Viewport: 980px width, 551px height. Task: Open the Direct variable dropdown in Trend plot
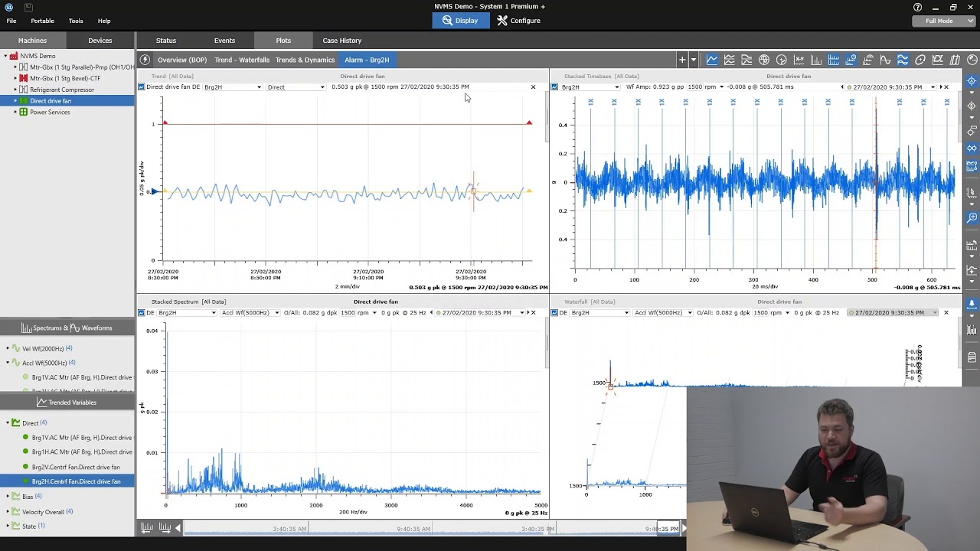296,87
